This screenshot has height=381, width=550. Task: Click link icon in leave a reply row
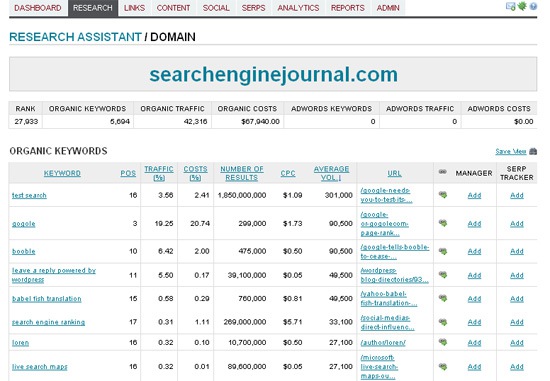click(x=443, y=275)
